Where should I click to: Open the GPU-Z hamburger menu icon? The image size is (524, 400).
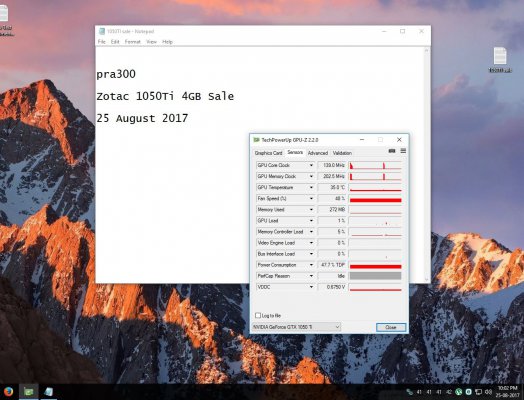coord(403,151)
